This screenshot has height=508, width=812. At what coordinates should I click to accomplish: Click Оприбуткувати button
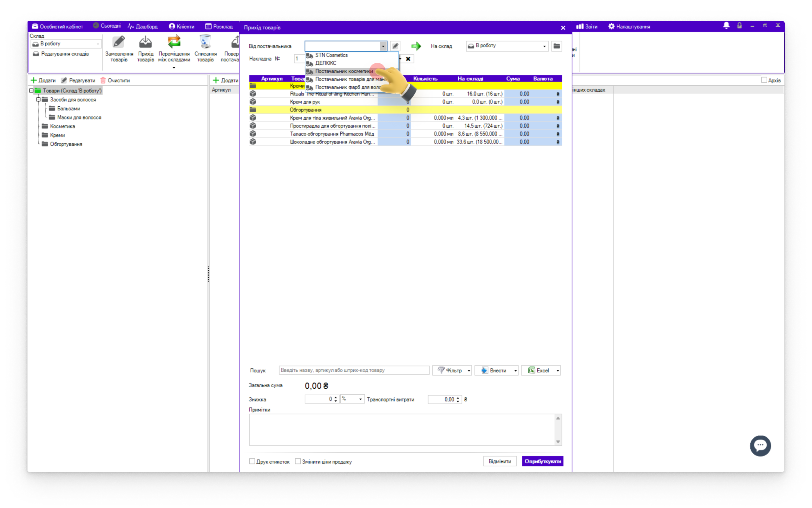[543, 461]
